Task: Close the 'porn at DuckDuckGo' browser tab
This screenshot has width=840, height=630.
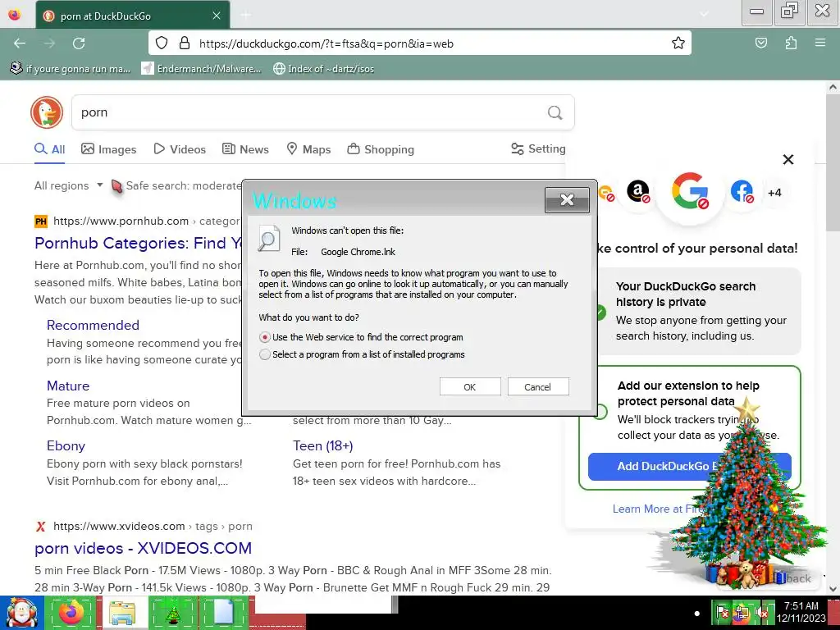Action: tap(217, 16)
